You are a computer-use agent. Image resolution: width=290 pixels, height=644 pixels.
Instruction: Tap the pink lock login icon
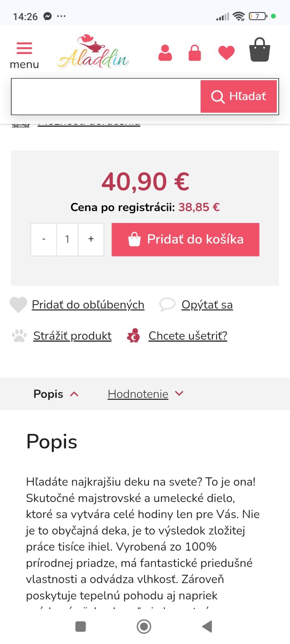tap(195, 53)
